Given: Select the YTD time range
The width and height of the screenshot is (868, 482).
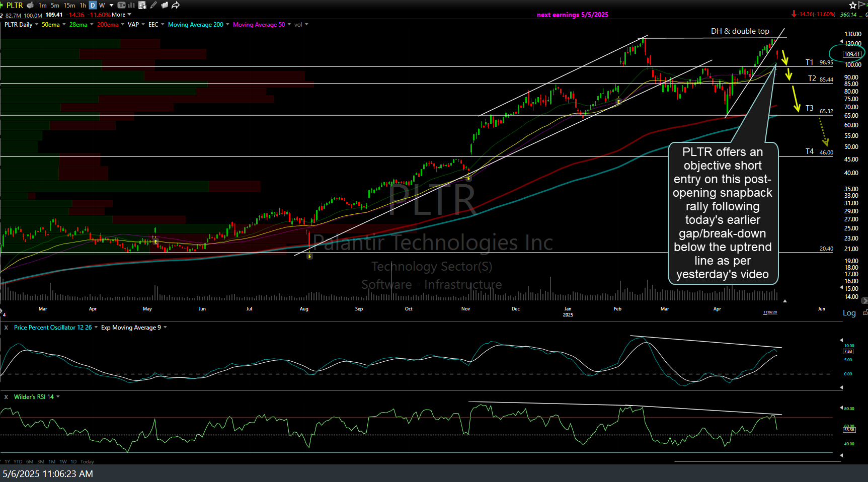Looking at the screenshot, I should (18, 461).
